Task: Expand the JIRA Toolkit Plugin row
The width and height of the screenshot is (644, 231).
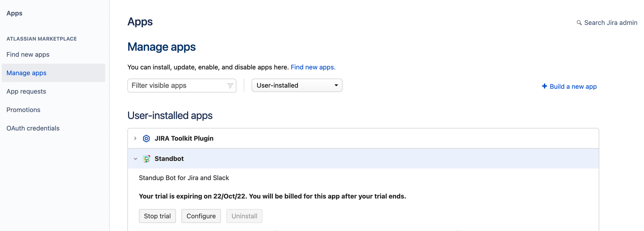Action: click(x=135, y=138)
